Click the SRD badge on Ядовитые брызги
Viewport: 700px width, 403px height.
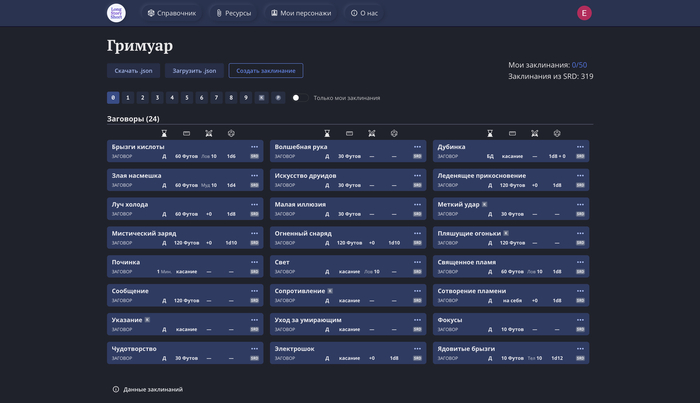click(x=580, y=358)
